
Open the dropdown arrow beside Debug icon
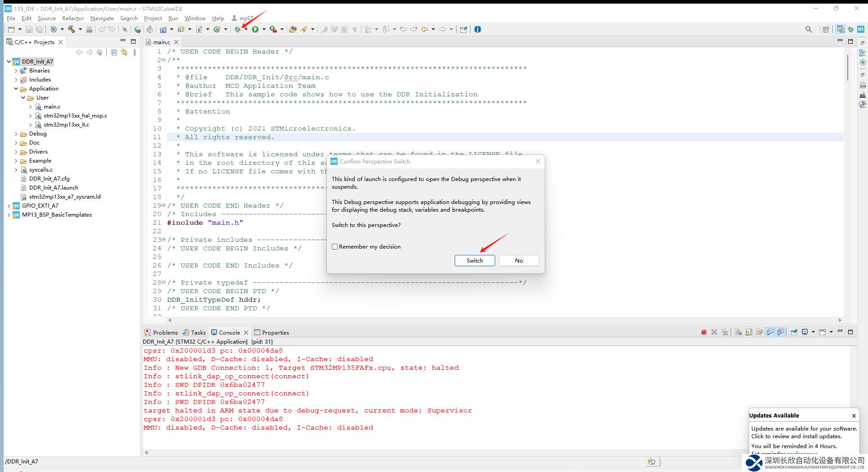[x=246, y=30]
